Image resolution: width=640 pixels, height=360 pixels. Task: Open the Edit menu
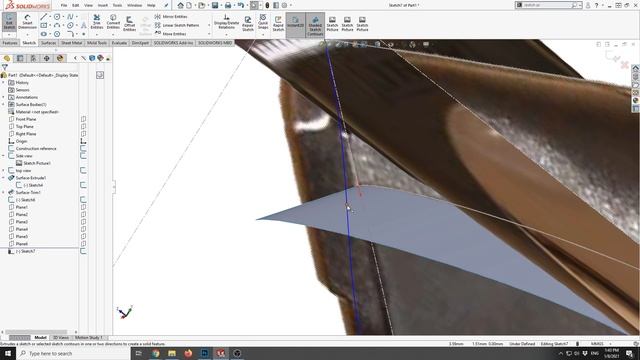pyautogui.click(x=76, y=5)
